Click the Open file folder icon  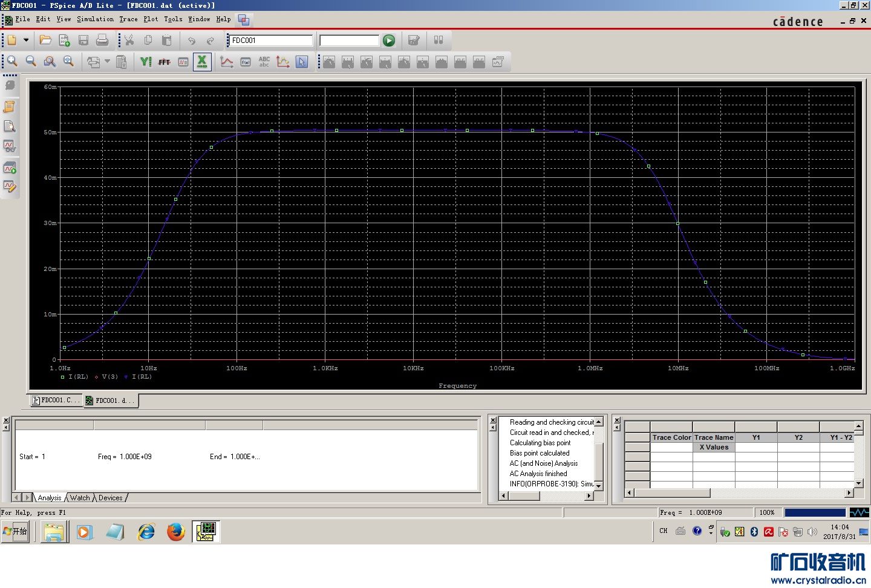tap(45, 40)
